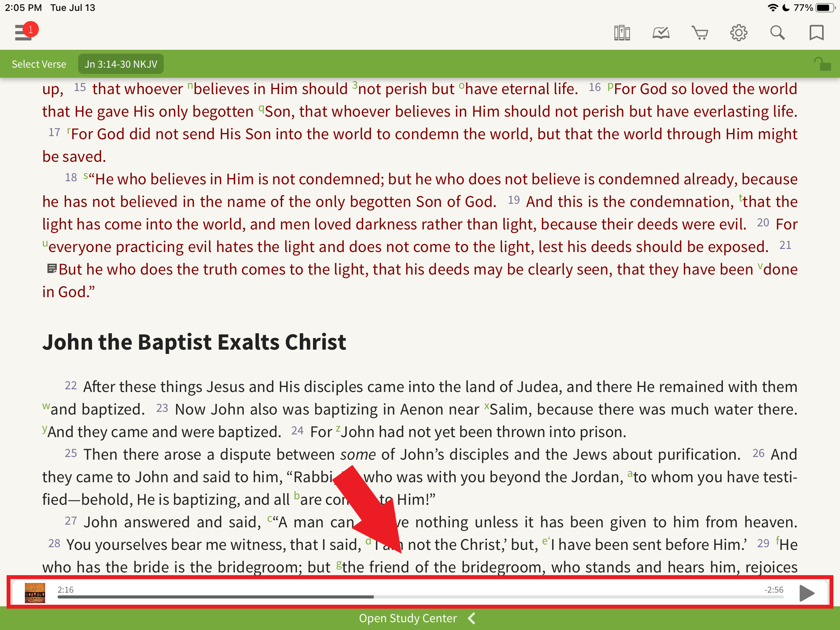Tap verse number 25
This screenshot has height=630, width=840.
71,453
